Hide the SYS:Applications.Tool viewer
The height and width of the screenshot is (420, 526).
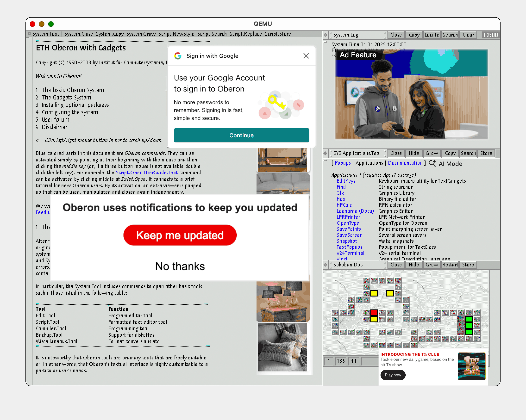(413, 153)
